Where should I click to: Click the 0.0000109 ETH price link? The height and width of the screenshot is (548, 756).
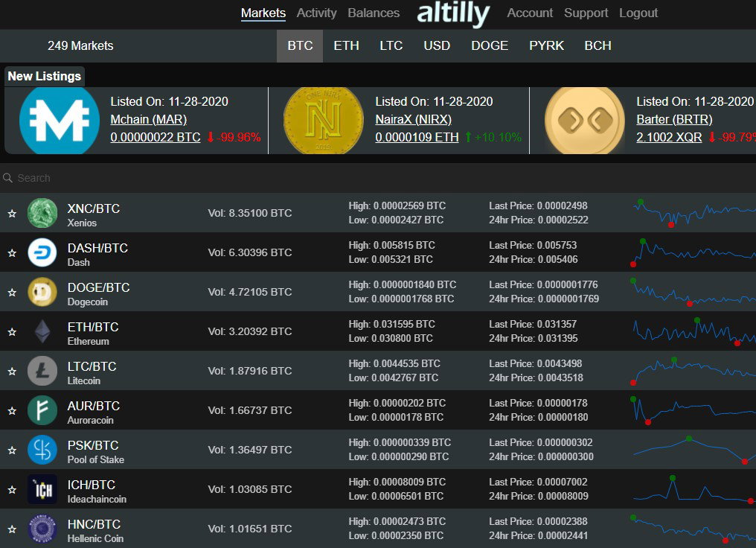coord(417,137)
